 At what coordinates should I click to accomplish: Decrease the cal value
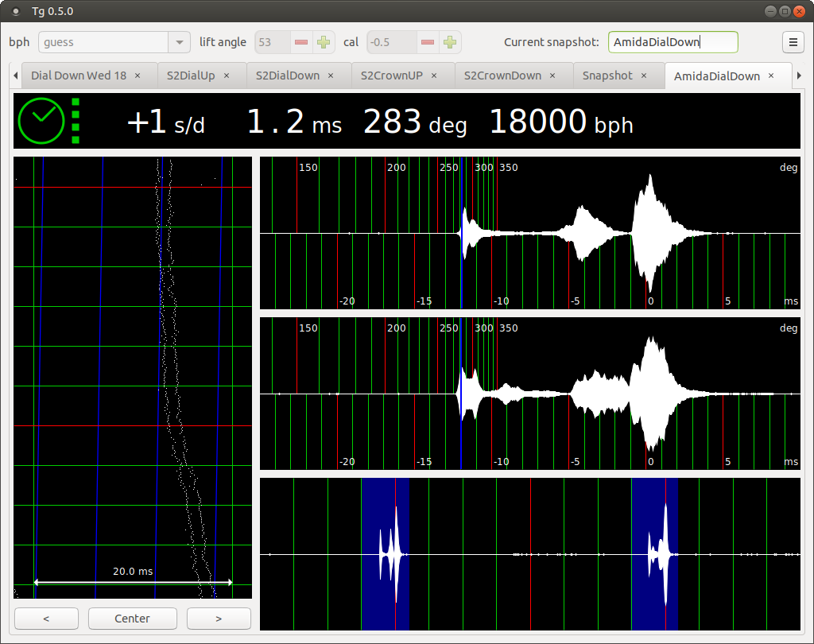(x=427, y=42)
